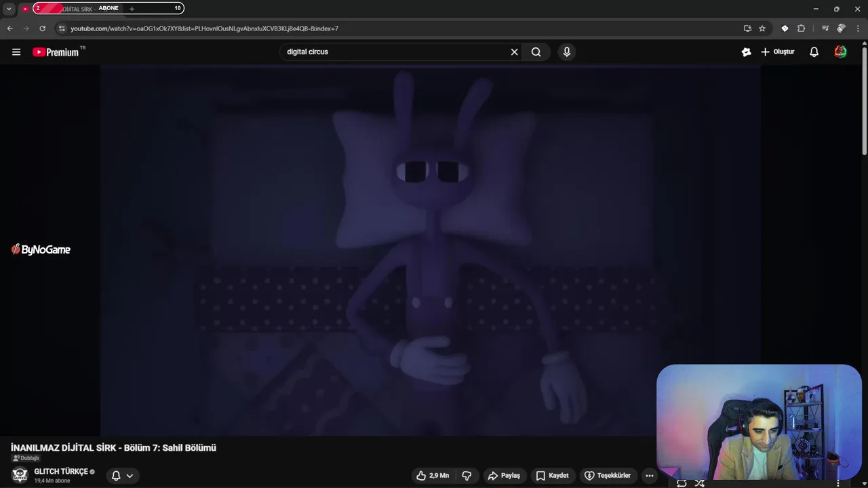
Task: Open Chrome extensions puzzle menu
Action: [801, 28]
